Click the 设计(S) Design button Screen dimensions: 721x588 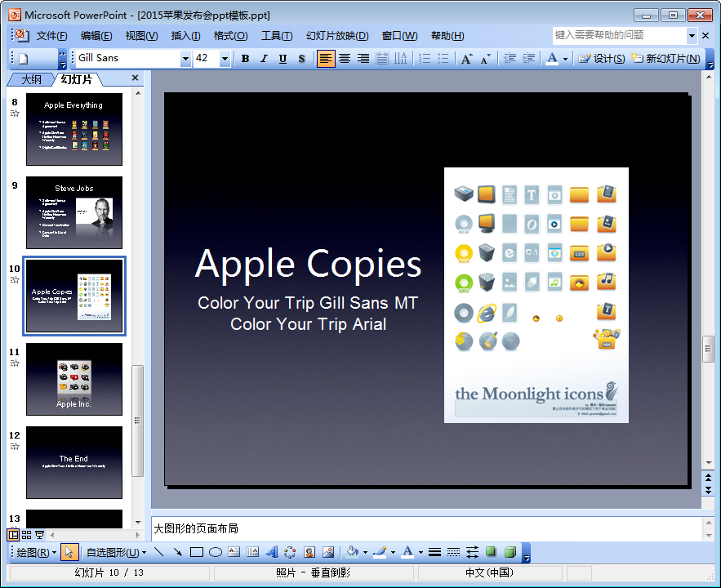click(602, 58)
